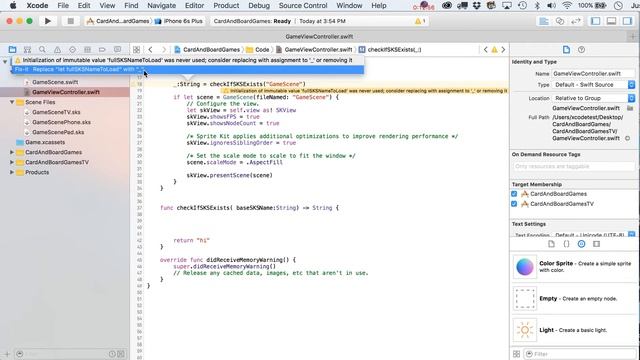
Task: Open the Product menu
Action: (x=226, y=6)
